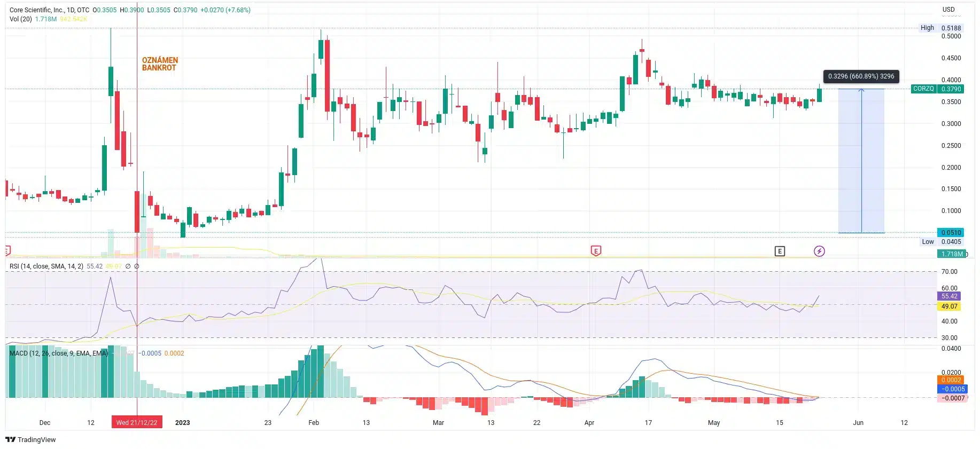Image resolution: width=980 pixels, height=449 pixels.
Task: Click the Mar label on time axis
Action: 438,422
